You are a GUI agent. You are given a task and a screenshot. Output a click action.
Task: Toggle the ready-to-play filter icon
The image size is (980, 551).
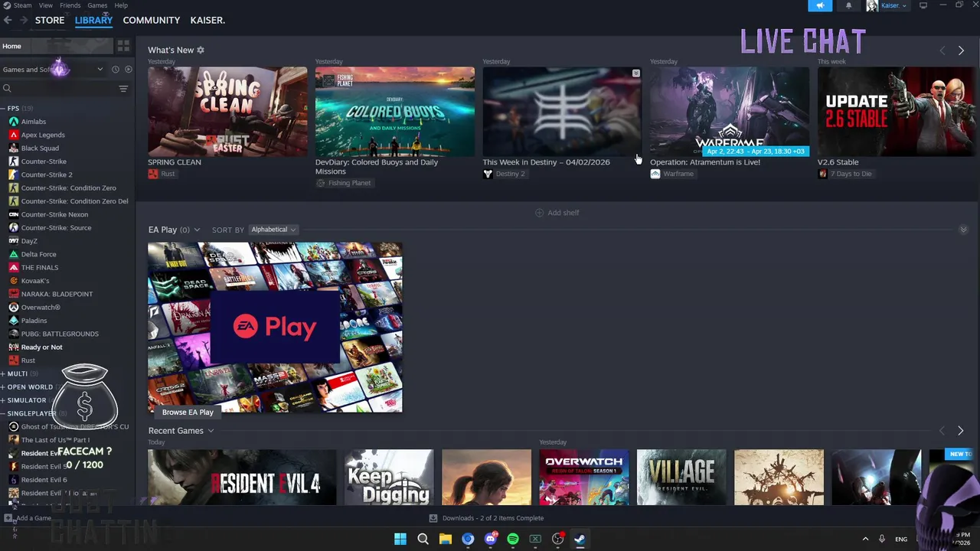128,70
